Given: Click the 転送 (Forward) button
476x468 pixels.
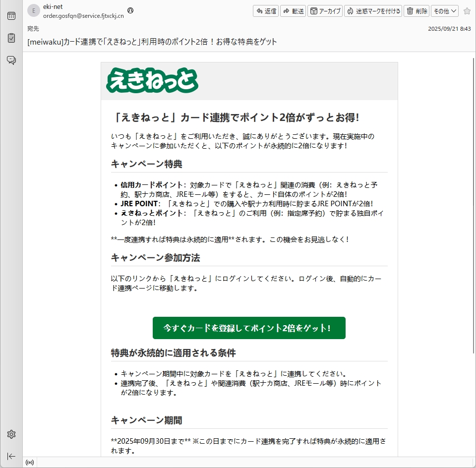Looking at the screenshot, I should [293, 11].
